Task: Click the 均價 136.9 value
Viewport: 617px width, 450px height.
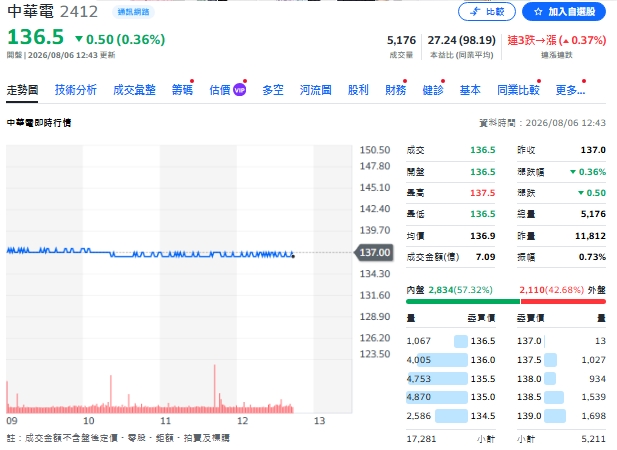Action: 483,236
